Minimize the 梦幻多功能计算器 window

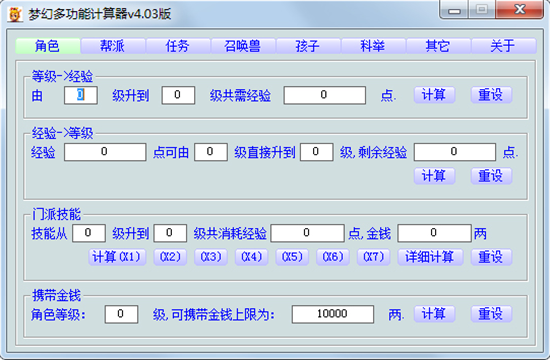point(454,10)
